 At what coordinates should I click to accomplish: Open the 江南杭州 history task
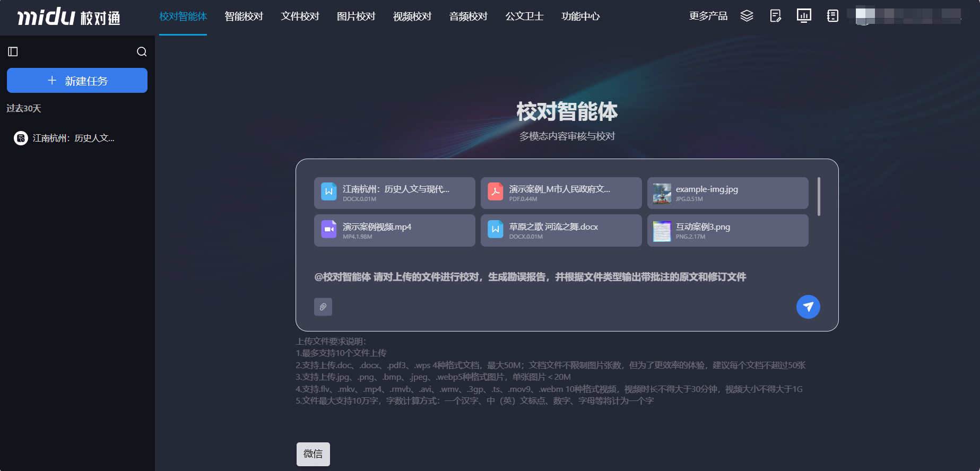pos(73,138)
